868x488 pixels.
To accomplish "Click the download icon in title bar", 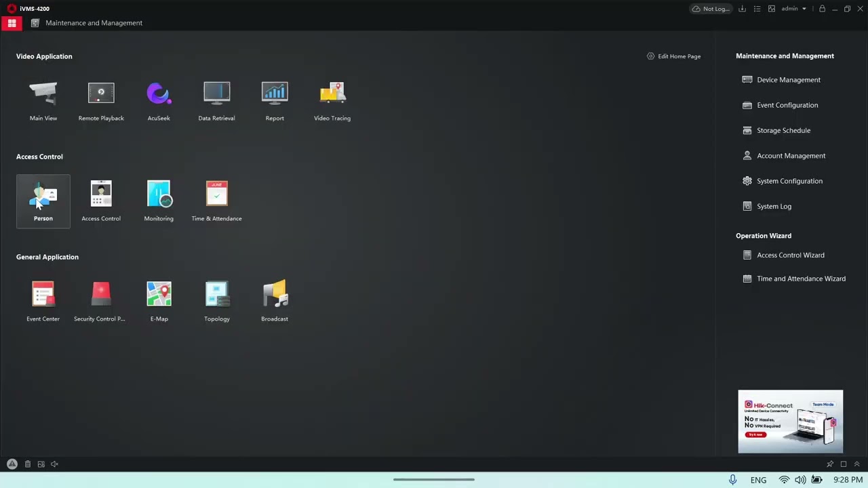I will pos(742,9).
